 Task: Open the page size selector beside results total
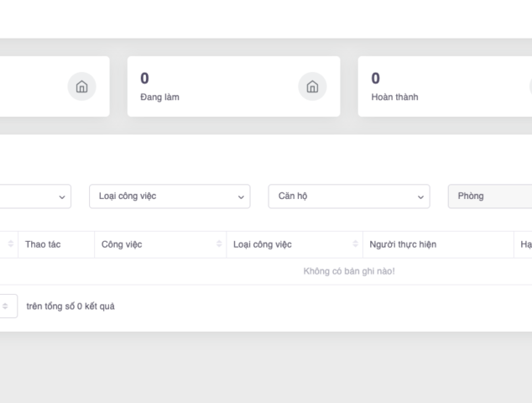7,306
